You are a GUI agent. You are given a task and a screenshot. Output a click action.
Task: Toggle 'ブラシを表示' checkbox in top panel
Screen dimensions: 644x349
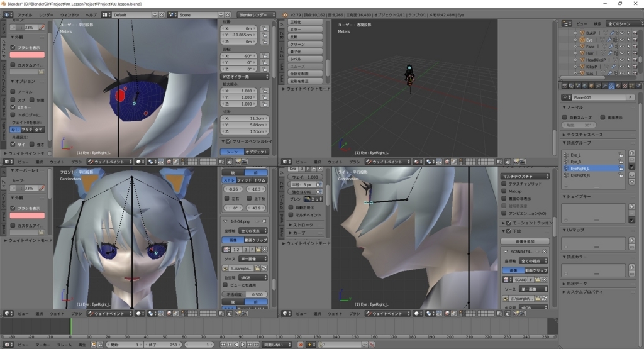tap(13, 47)
